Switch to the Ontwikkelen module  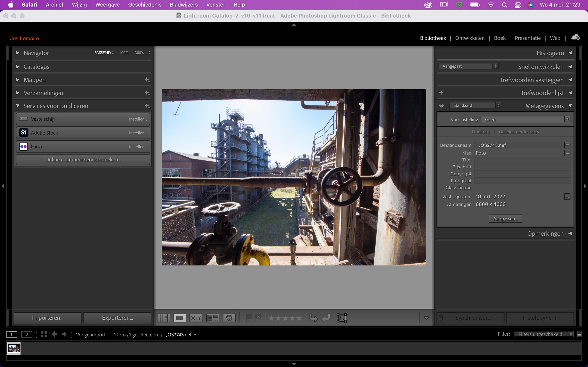pos(470,38)
